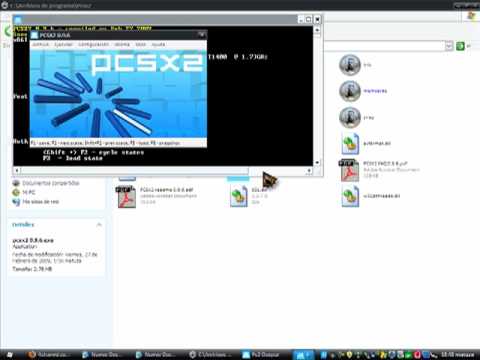The width and height of the screenshot is (480, 360).
Task: Open the Mis sitios de red link
Action: click(x=40, y=202)
